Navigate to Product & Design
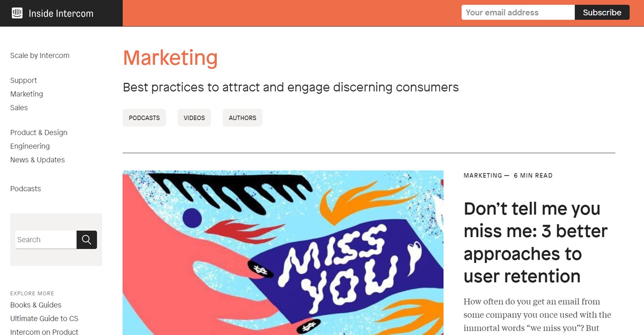644x335 pixels. [39, 132]
